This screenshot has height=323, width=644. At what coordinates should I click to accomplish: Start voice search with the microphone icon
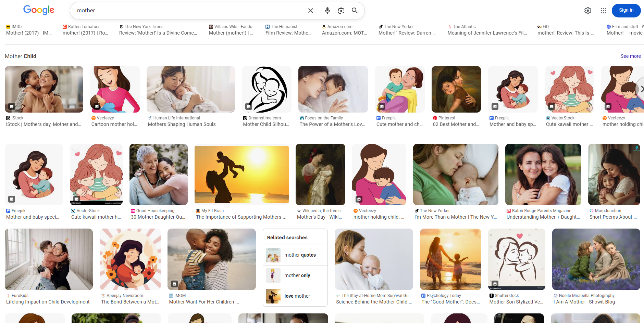[x=327, y=11]
